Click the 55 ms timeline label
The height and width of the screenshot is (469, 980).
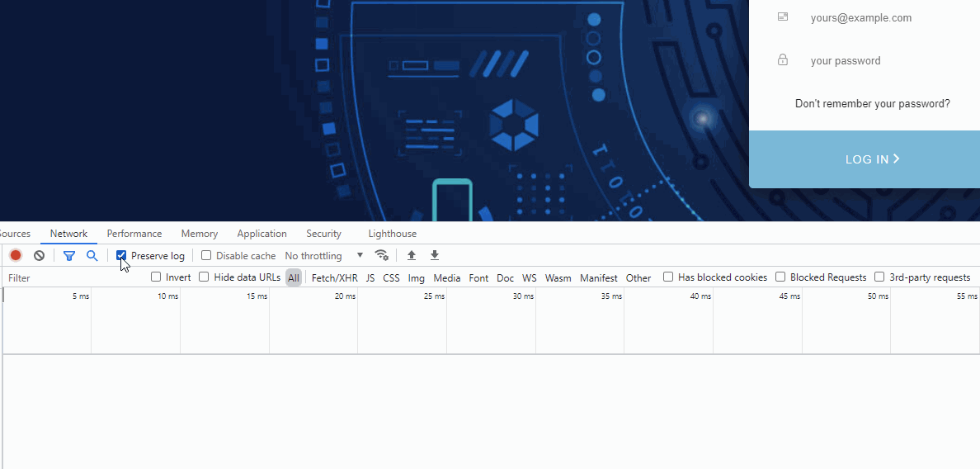tap(967, 296)
